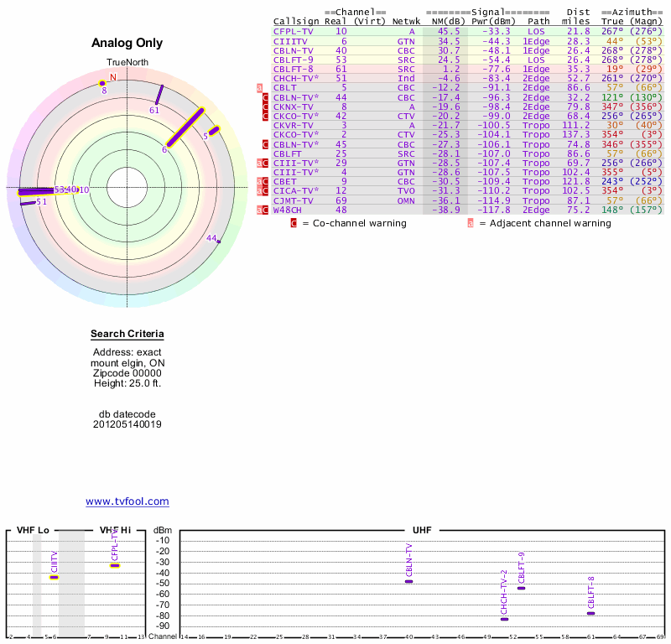Select the CIIITV marker in VHF Lo chart
Viewport: 671px width, 644px height.
(54, 577)
